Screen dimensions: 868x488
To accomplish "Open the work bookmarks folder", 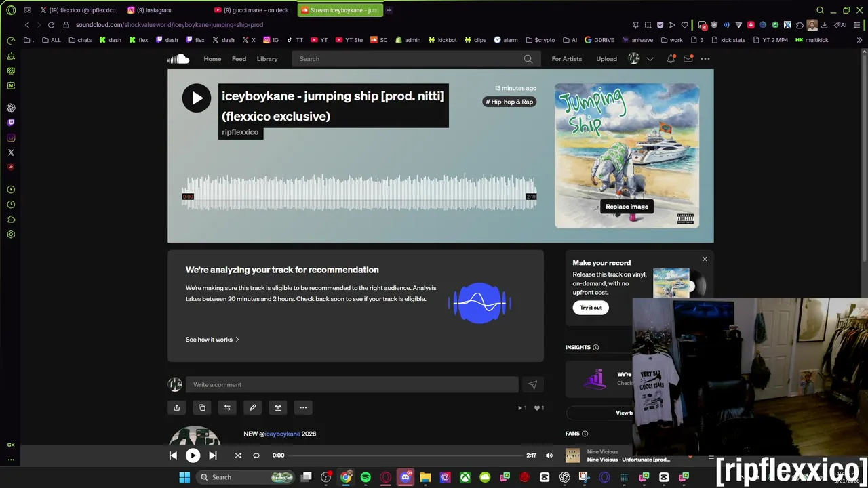I will 671,40.
